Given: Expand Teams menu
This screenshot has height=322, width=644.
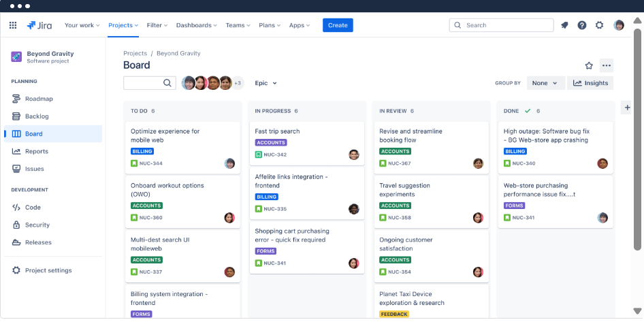Looking at the screenshot, I should [238, 25].
